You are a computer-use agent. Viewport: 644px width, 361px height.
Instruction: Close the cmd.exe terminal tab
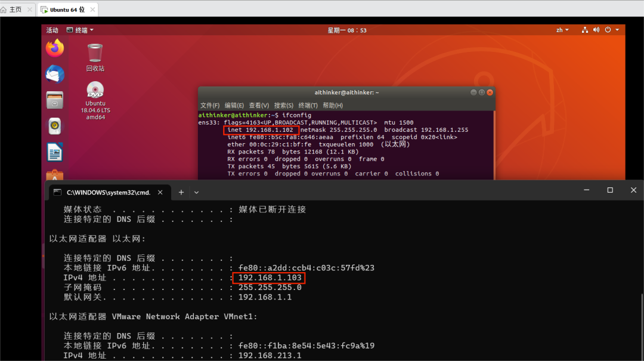pos(160,192)
